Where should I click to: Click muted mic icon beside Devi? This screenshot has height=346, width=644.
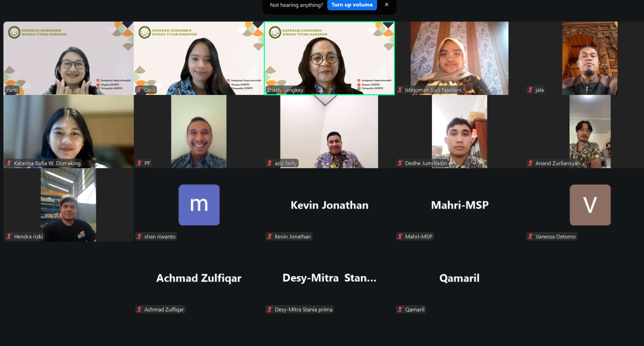139,90
